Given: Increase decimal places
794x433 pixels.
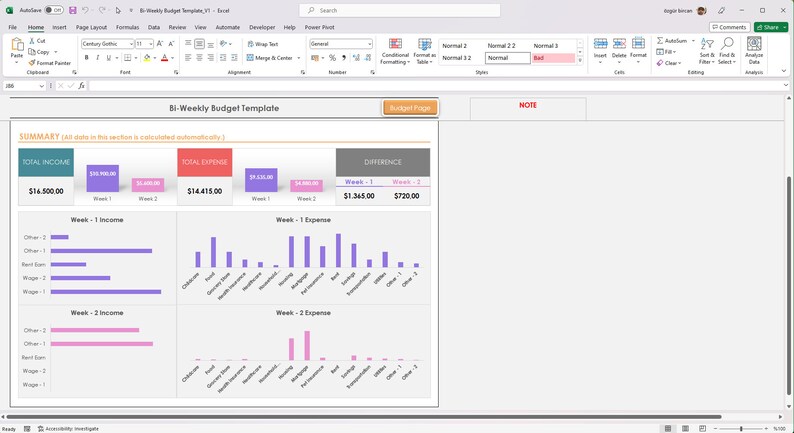Looking at the screenshot, I should [x=356, y=58].
